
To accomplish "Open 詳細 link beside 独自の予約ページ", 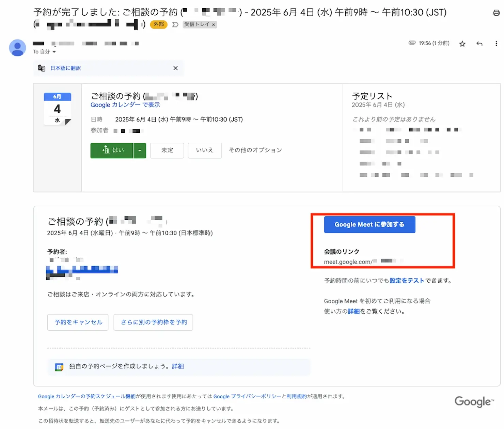I will [x=178, y=366].
